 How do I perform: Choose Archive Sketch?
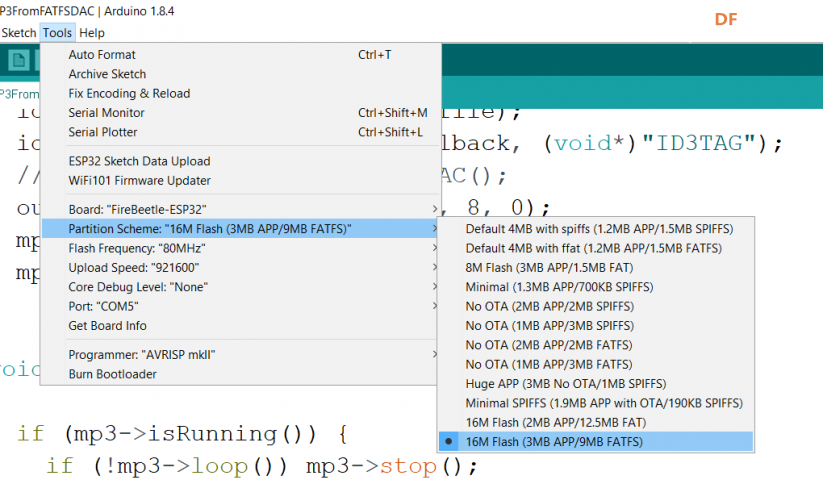[241, 74]
